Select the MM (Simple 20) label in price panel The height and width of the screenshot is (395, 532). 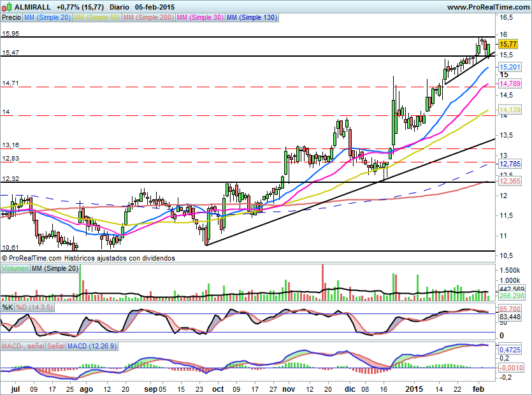point(48,18)
